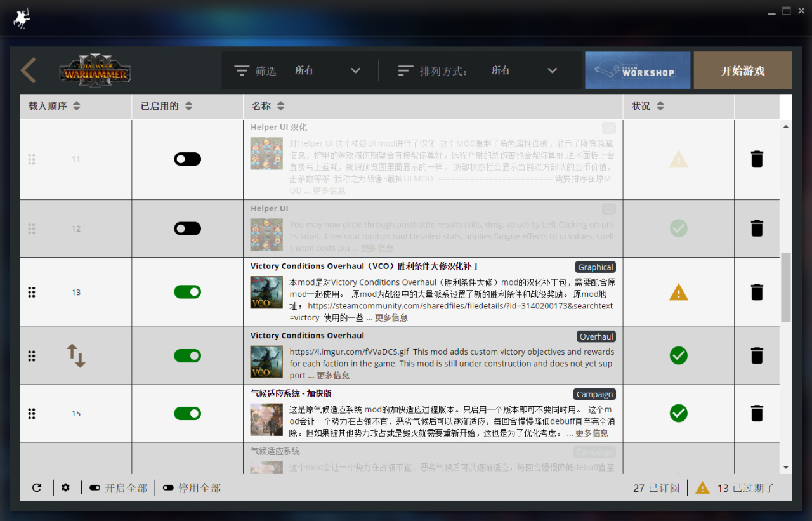Click the up-down swap arrows load order icon
The width and height of the screenshot is (812, 521).
point(76,355)
